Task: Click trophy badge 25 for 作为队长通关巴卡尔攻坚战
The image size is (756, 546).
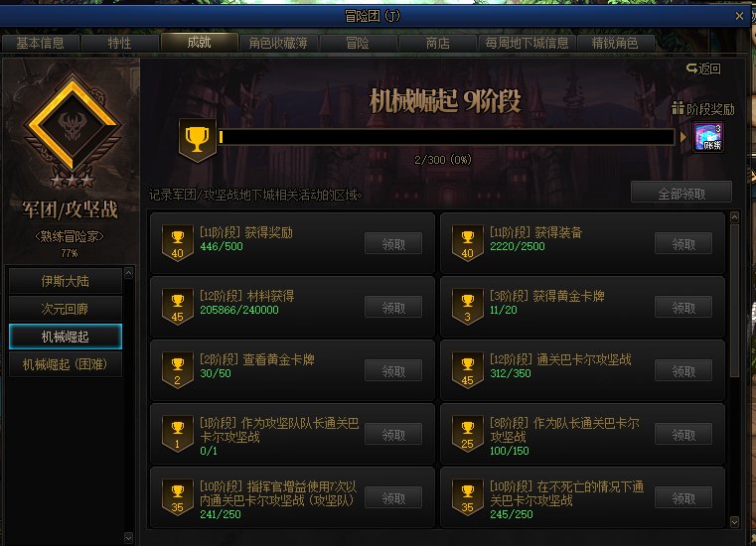Action: (467, 434)
